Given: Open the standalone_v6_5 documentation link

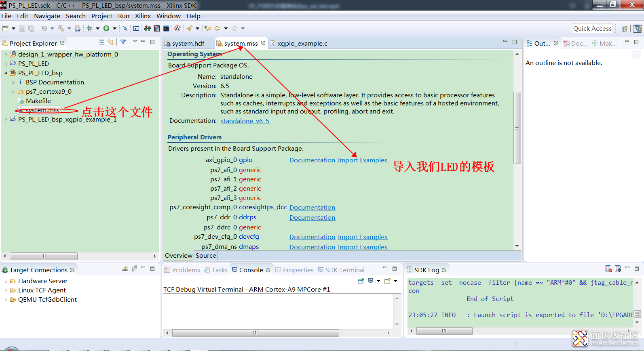Looking at the screenshot, I should (245, 121).
